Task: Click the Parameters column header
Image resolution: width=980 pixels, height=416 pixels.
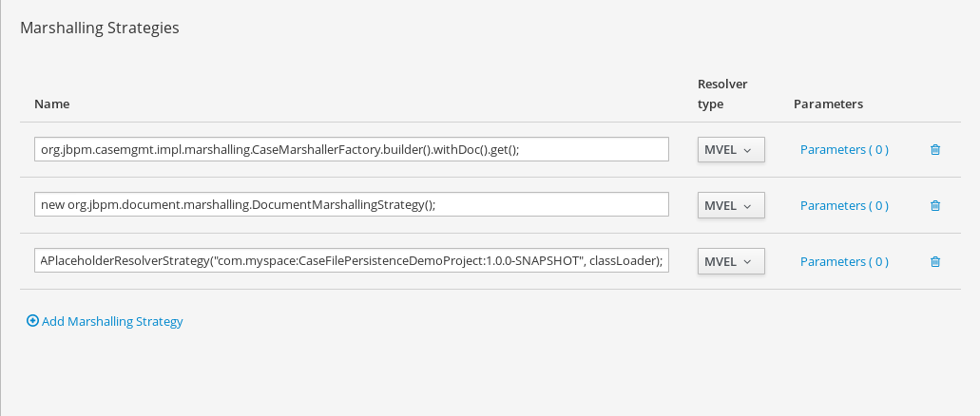Action: coord(828,104)
